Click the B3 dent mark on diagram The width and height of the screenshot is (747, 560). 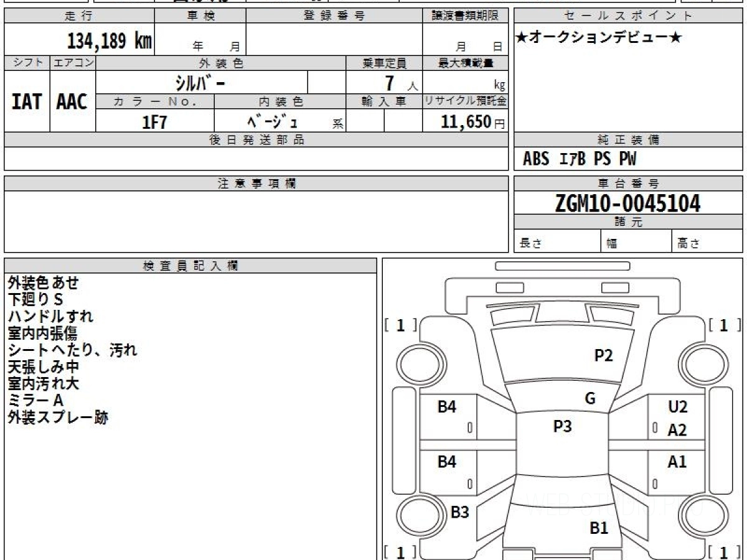click(x=459, y=513)
